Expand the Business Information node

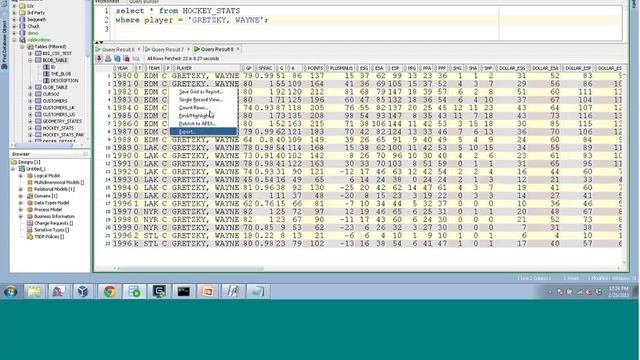click(x=20, y=216)
